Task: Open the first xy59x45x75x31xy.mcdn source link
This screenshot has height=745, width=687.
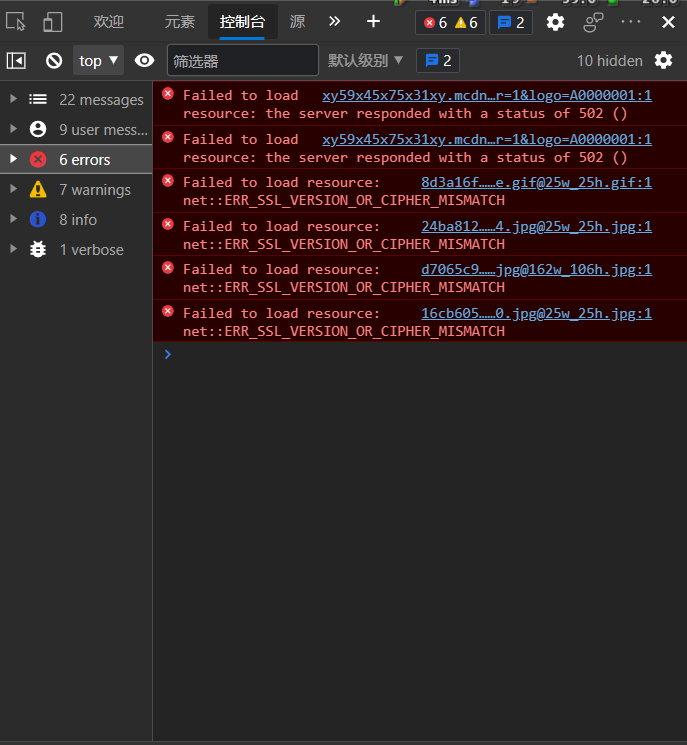Action: point(487,96)
